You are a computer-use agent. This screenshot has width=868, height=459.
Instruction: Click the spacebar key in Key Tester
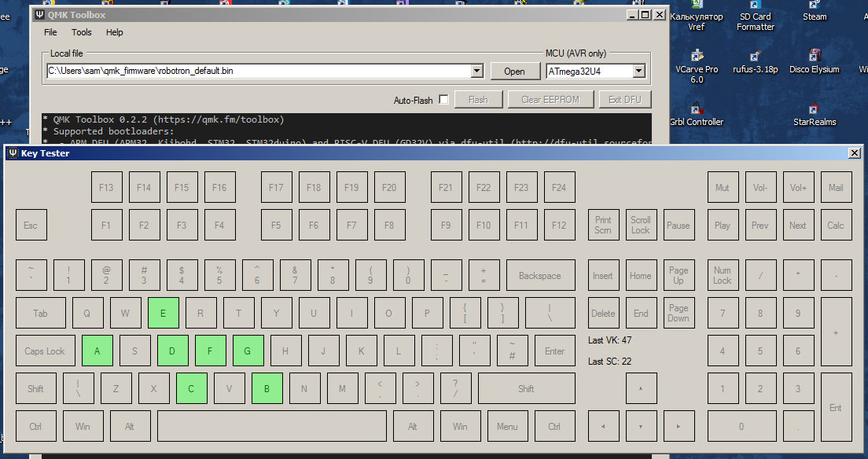[x=272, y=426]
